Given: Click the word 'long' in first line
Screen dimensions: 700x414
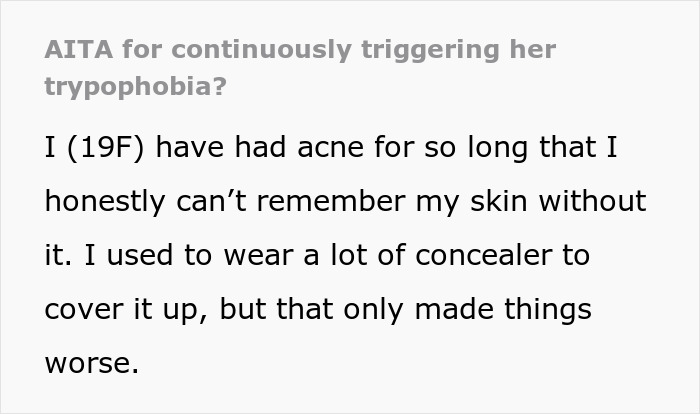Looking at the screenshot, I should (498, 148).
